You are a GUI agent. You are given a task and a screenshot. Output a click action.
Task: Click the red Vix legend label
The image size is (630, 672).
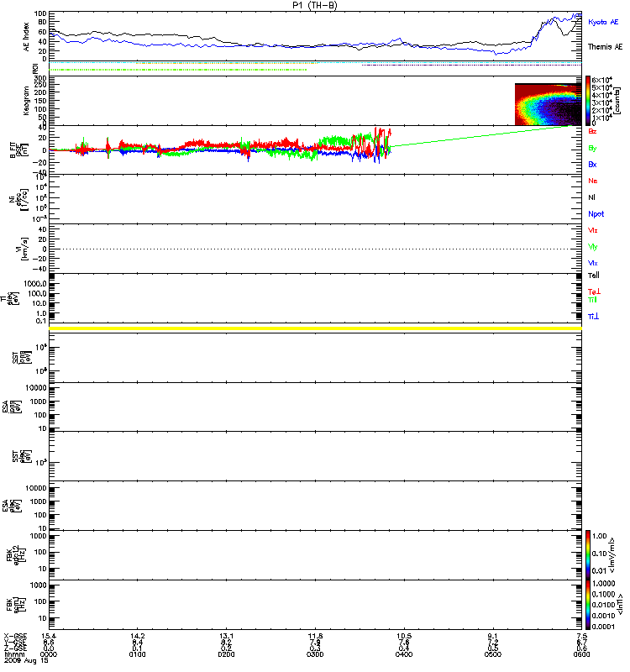[593, 230]
